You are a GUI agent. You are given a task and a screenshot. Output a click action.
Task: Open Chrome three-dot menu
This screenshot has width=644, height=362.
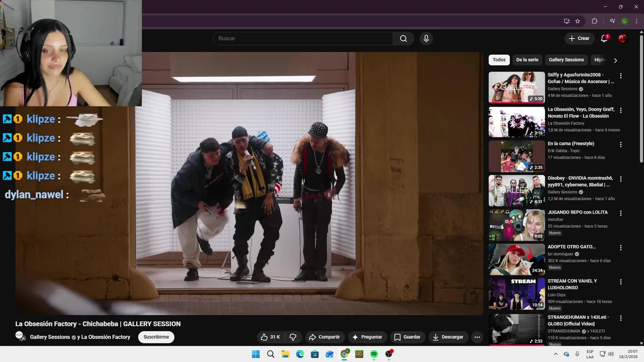pos(636,21)
